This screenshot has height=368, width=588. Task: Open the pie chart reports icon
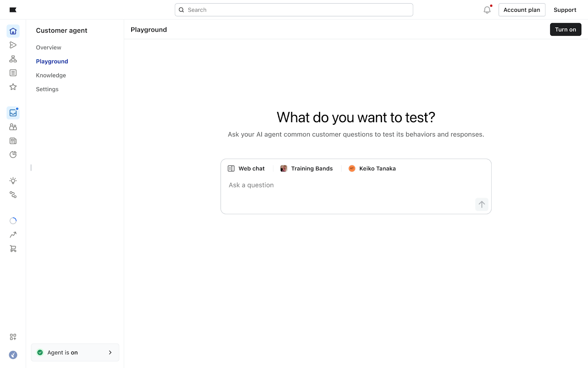pyautogui.click(x=13, y=155)
